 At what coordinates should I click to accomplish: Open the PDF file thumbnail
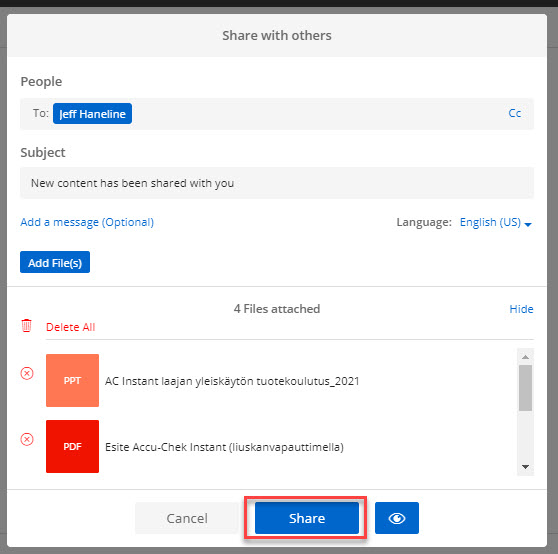pyautogui.click(x=72, y=447)
